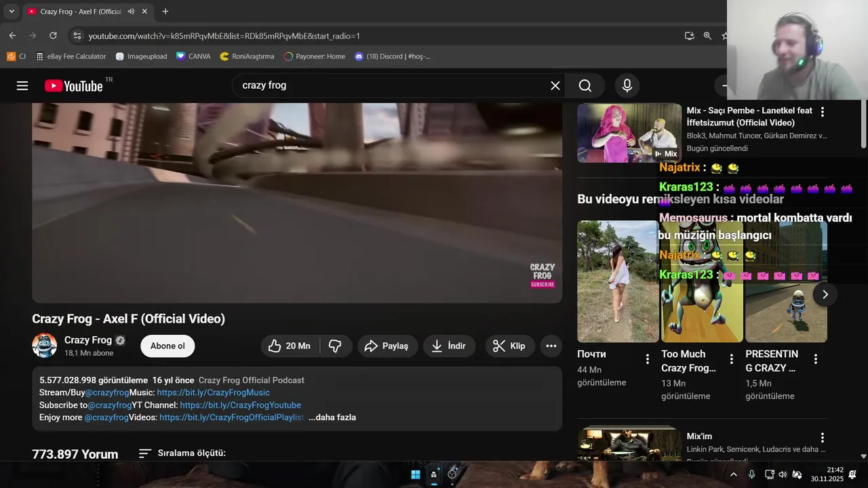Open the Windows Start menu
The image size is (868, 488).
(415, 474)
